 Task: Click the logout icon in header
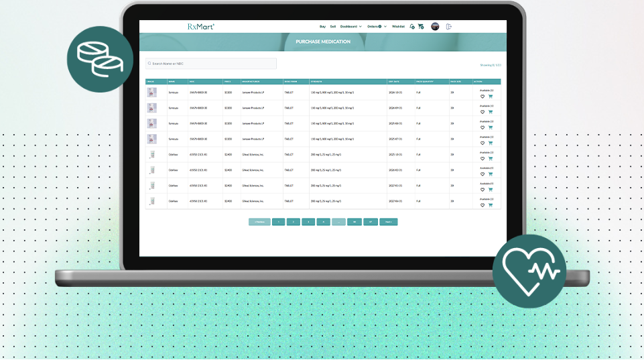click(449, 27)
